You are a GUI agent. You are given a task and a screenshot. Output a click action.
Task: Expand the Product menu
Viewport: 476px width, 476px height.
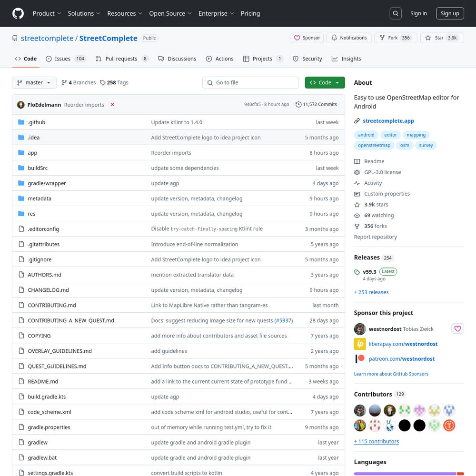point(47,13)
